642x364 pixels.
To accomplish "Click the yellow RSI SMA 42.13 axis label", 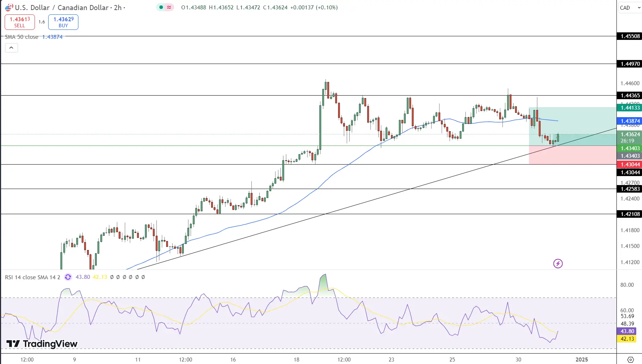I will pos(627,339).
